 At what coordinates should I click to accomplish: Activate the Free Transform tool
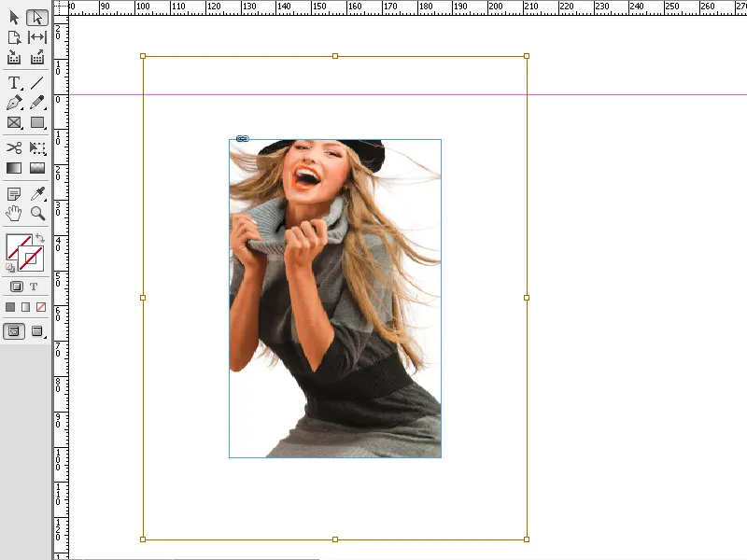(x=35, y=147)
